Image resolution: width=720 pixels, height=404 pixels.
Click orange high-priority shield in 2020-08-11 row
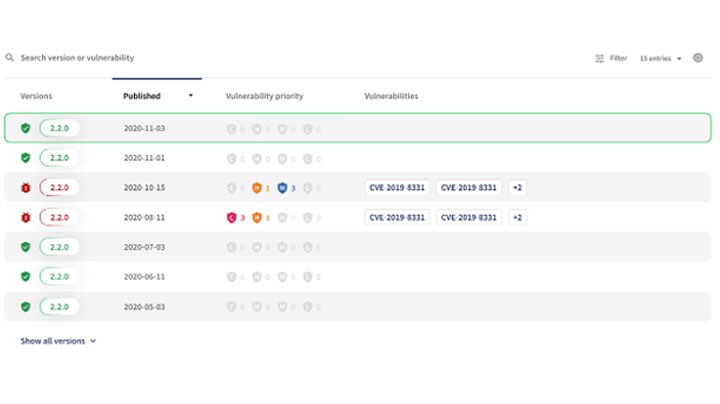pyautogui.click(x=257, y=218)
